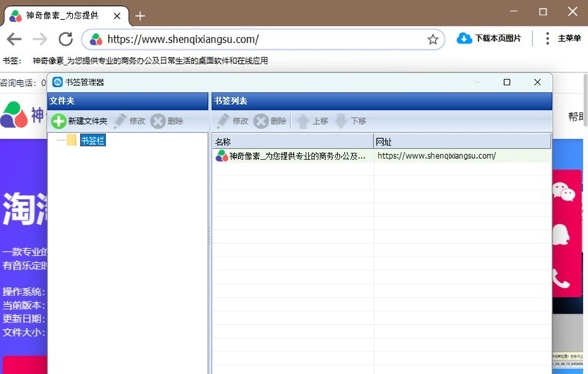Click 删除 in the folder toolbar
588x374 pixels.
click(167, 121)
